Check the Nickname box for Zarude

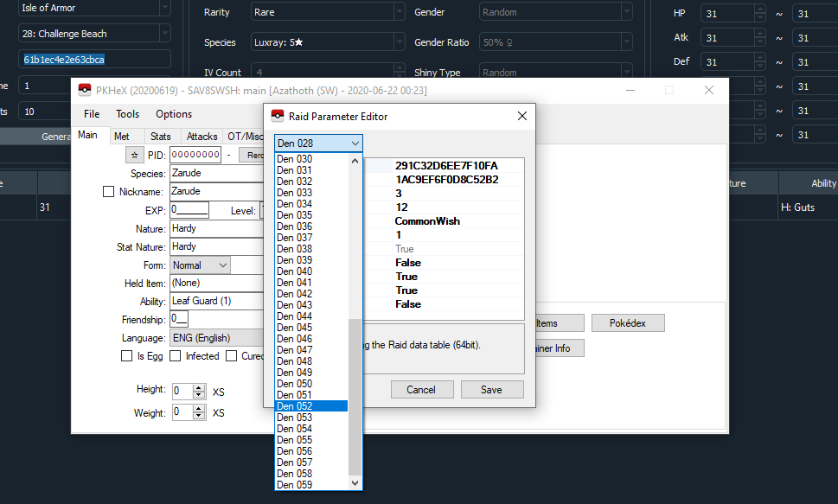click(107, 191)
